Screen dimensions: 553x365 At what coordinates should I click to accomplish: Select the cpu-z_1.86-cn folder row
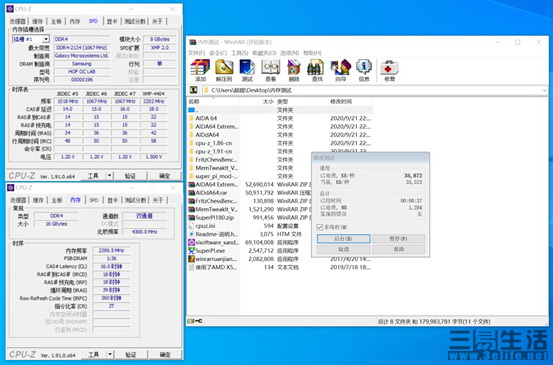click(x=280, y=143)
